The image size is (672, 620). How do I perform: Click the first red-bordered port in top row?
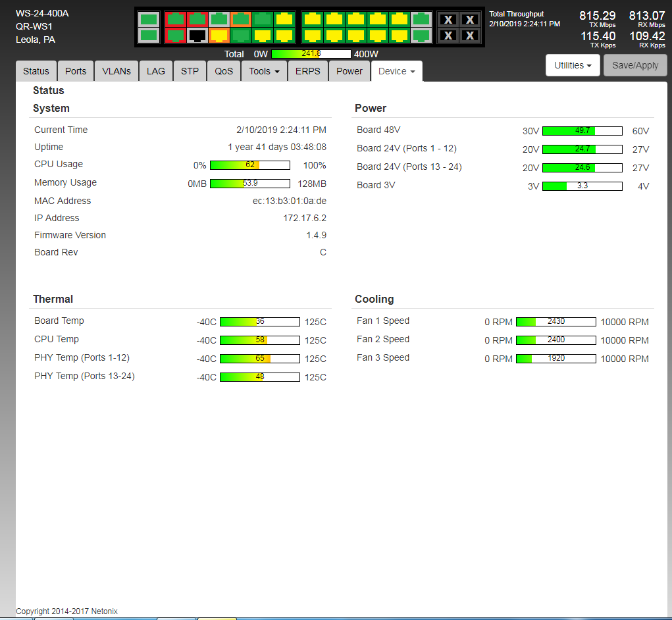coord(175,19)
